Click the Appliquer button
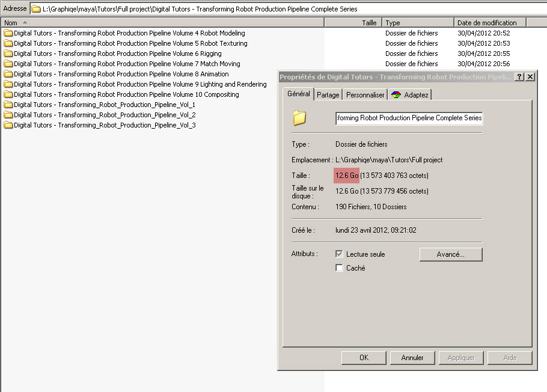547x392 pixels. coord(461,358)
